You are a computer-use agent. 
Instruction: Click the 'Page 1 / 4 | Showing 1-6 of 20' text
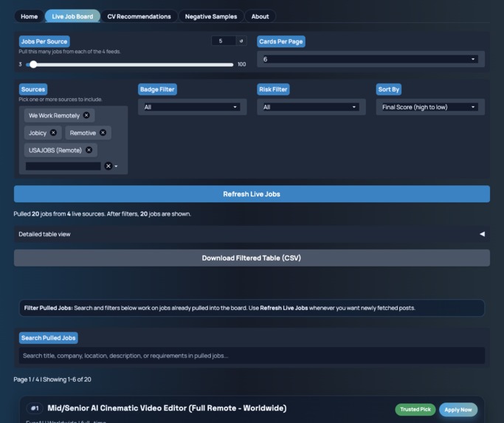[52, 379]
